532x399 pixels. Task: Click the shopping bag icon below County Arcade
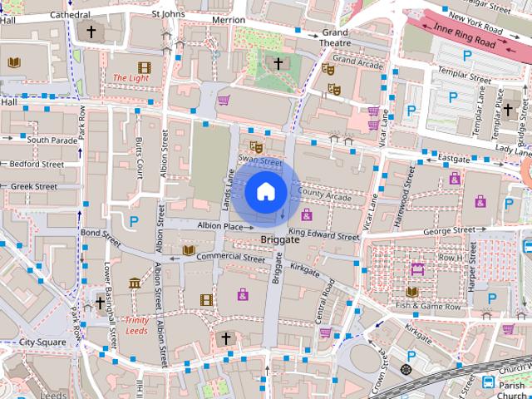pyautogui.click(x=307, y=214)
